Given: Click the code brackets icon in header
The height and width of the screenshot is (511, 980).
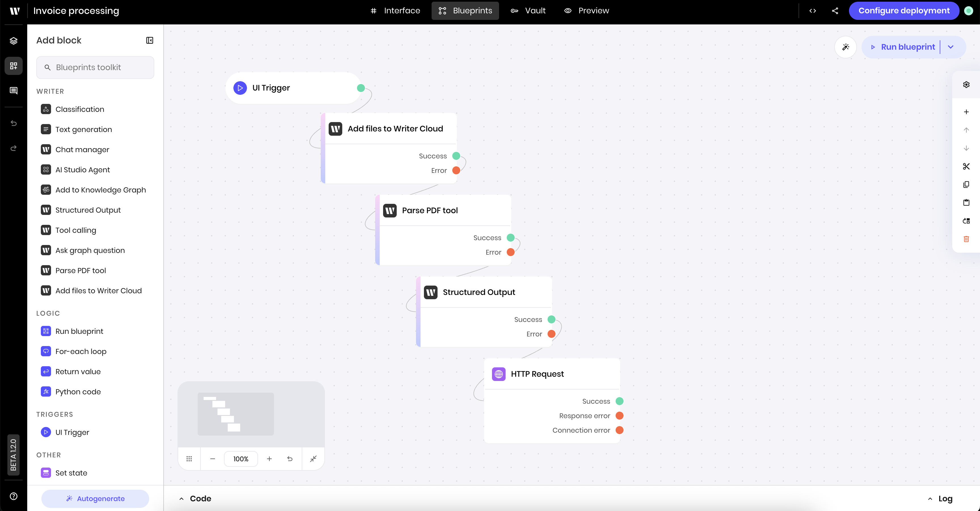Looking at the screenshot, I should [x=813, y=11].
